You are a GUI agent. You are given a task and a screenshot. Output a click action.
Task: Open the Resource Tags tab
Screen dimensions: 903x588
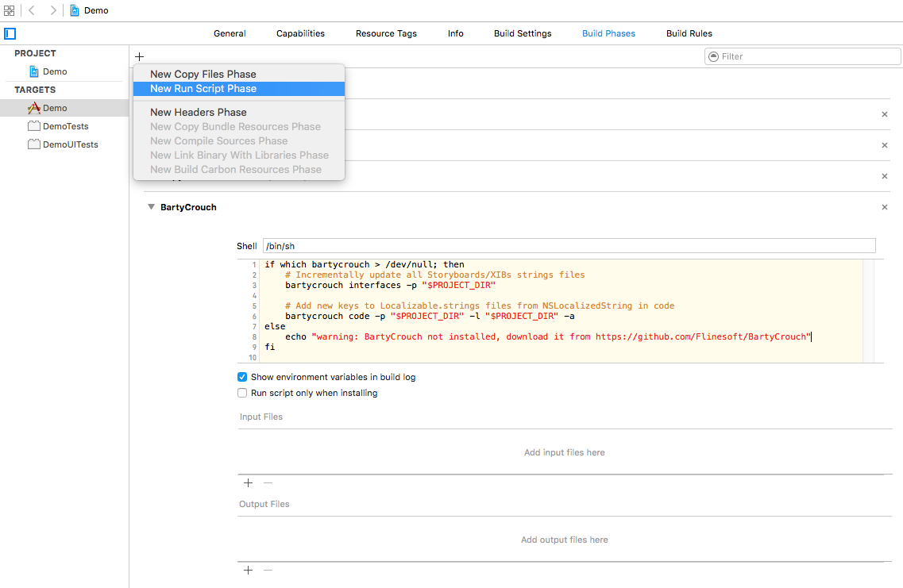[387, 33]
